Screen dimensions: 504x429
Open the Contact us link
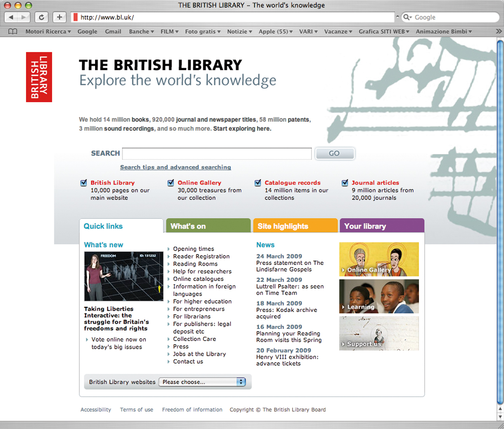tap(188, 362)
